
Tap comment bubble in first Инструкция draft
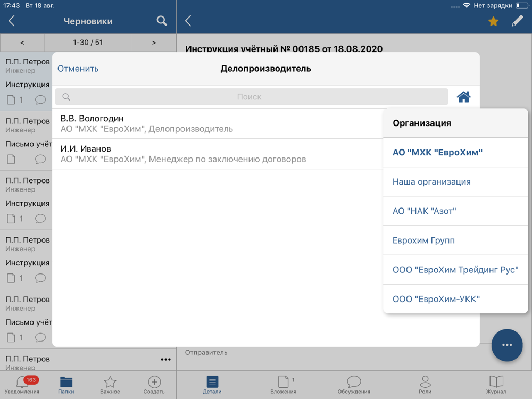tap(40, 100)
